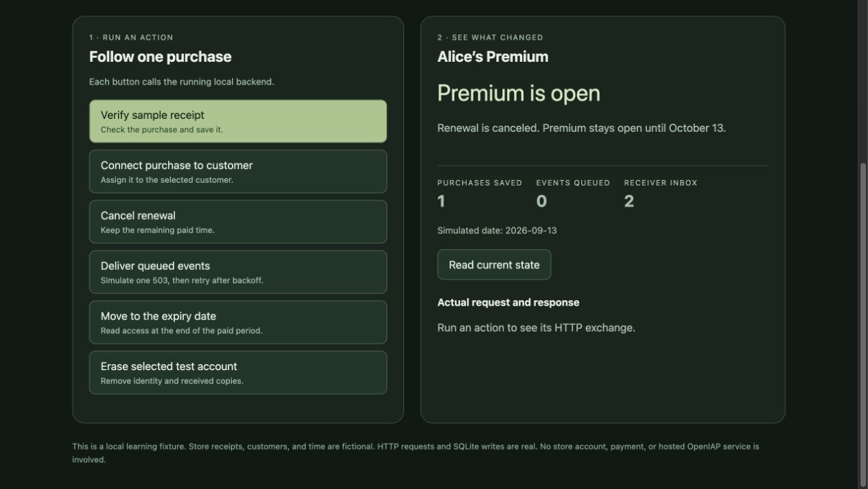Screen dimensions: 868x489
Task: Click the page vertical scrollbar thumb
Action: (863, 324)
